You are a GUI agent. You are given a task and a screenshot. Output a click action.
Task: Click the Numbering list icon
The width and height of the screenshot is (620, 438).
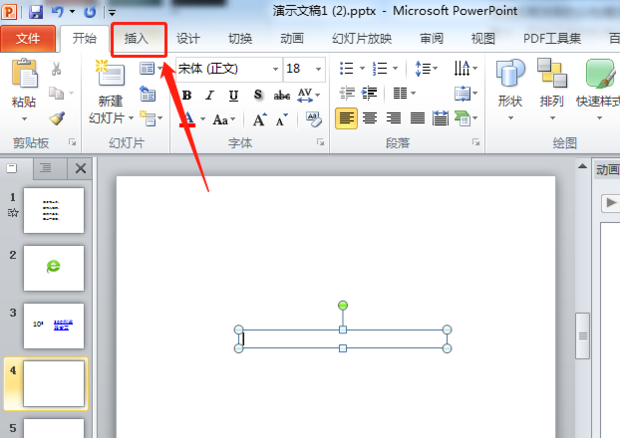pos(380,68)
